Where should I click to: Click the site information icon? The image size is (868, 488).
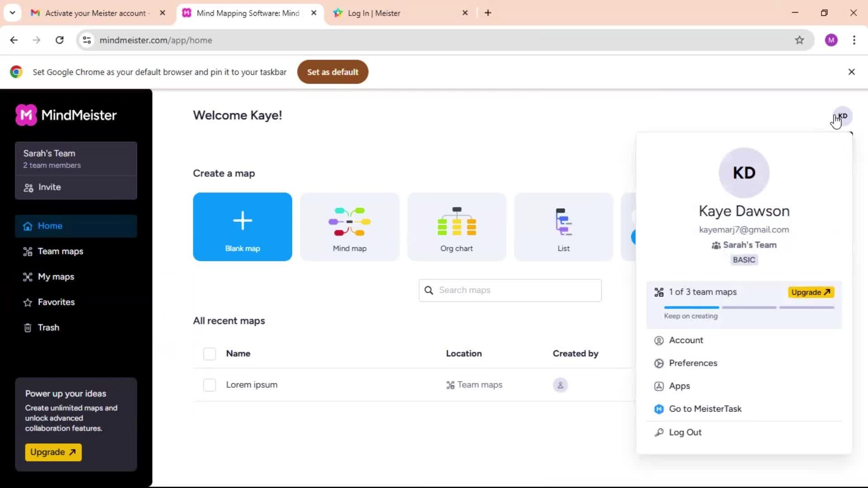click(87, 40)
